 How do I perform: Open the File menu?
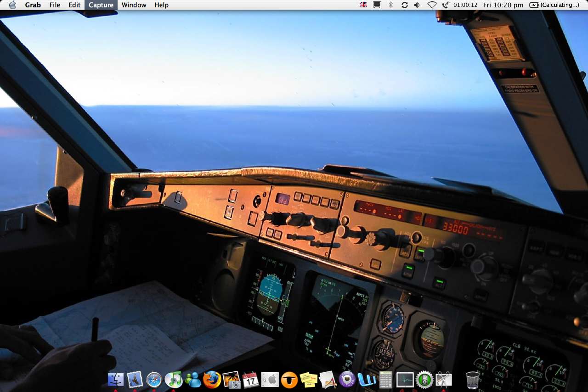click(x=55, y=5)
